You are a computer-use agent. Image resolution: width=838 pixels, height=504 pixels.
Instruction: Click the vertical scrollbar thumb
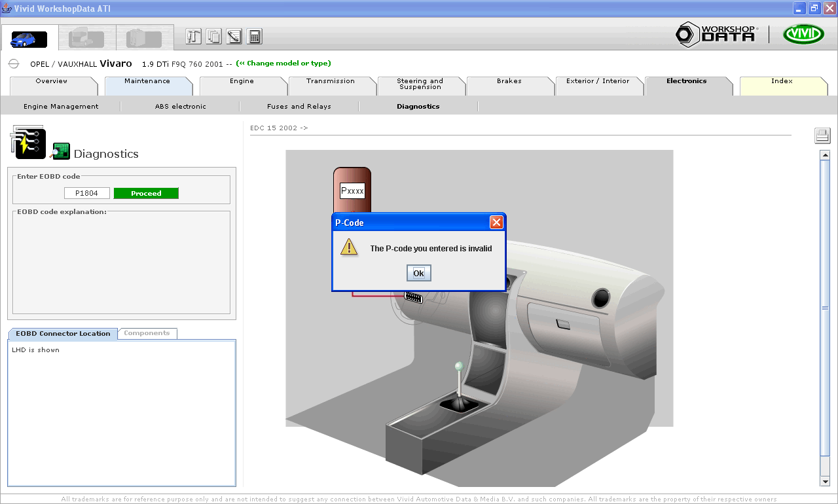pos(825,308)
